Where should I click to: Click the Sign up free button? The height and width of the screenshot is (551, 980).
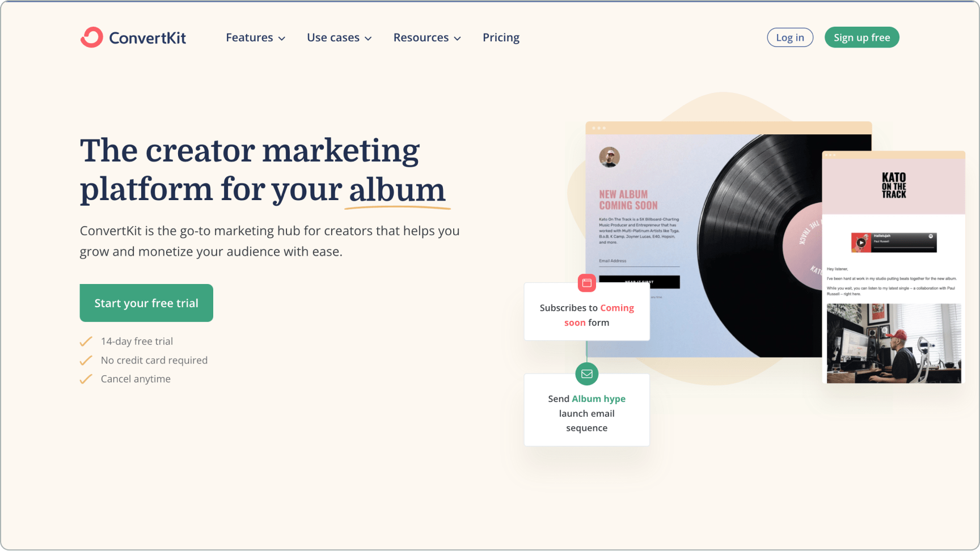click(861, 37)
